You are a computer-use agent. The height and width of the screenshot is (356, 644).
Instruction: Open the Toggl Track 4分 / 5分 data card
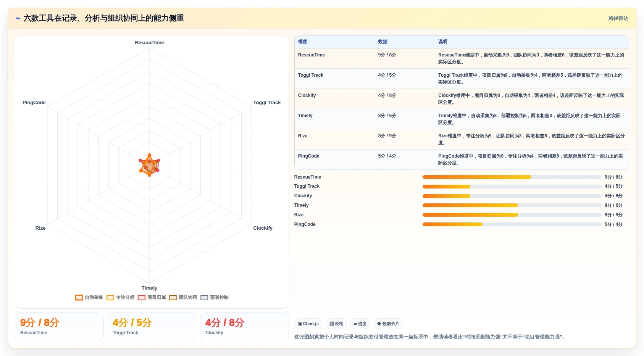click(152, 327)
